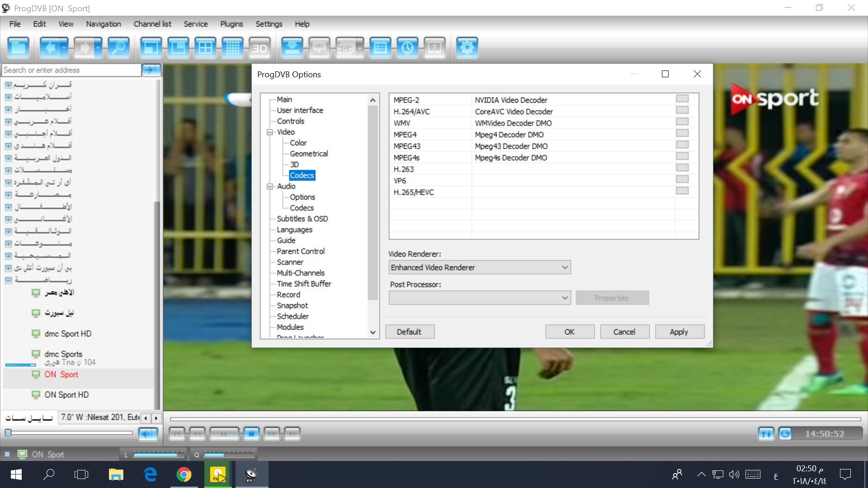
Task: Open the forward arrow dropdown in toolbar
Action: pos(99,47)
